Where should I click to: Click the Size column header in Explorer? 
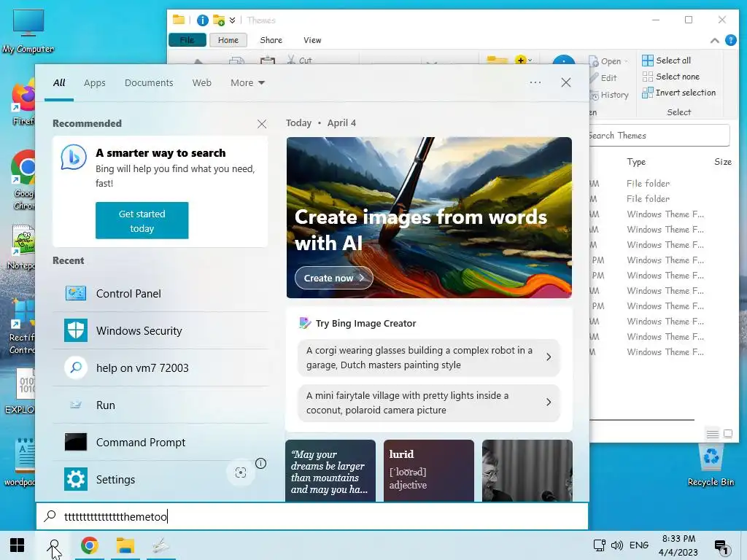pyautogui.click(x=723, y=162)
